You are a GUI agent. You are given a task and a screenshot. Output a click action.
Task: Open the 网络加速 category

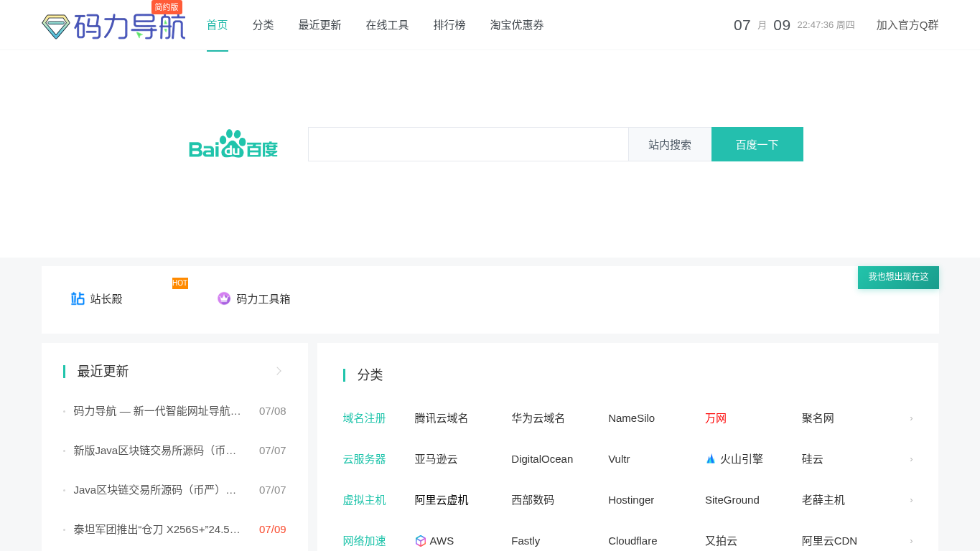pyautogui.click(x=365, y=541)
